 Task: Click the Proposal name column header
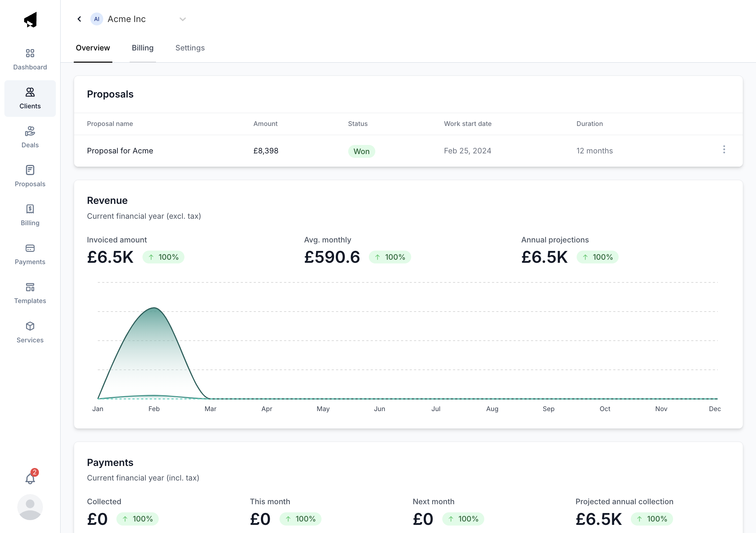110,124
